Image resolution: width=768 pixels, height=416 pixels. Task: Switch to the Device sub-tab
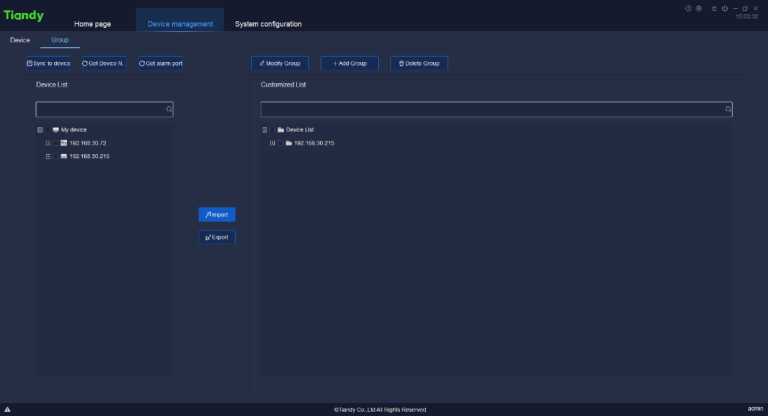click(x=20, y=40)
